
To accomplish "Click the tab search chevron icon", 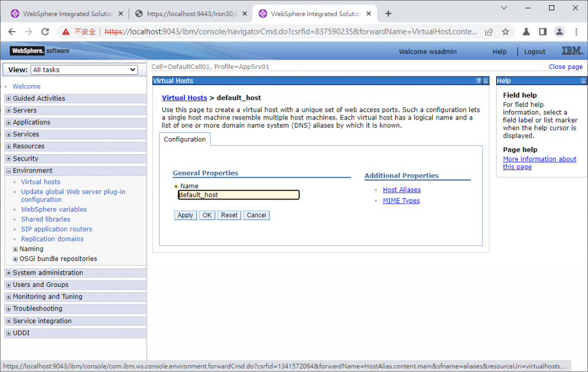I will [x=504, y=8].
